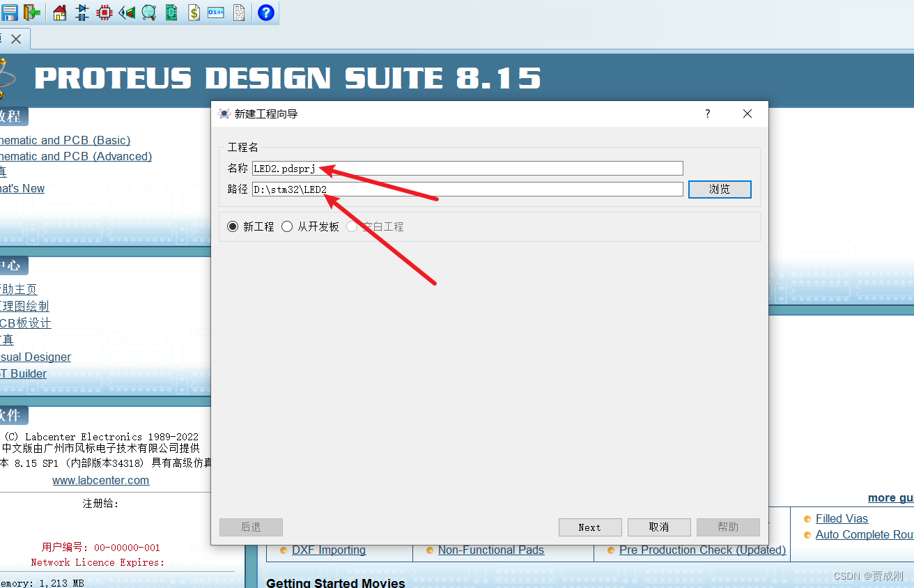
Task: Open Design Explorer green board icon
Action: 171,12
